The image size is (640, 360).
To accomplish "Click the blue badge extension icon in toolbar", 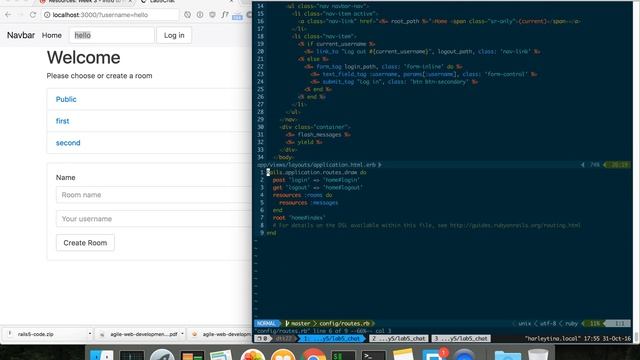I will pyautogui.click(x=237, y=16).
